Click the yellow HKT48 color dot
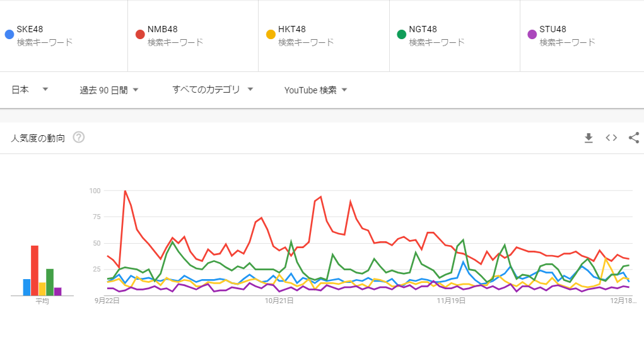The height and width of the screenshot is (341, 644). point(271,34)
